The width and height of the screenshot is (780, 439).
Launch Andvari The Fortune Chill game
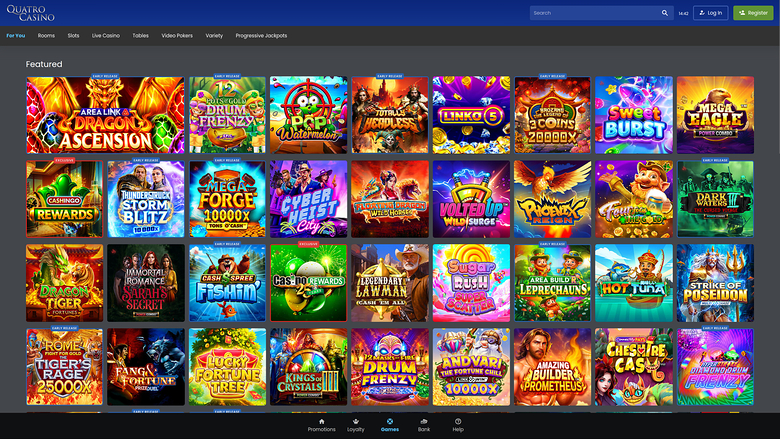(x=471, y=367)
